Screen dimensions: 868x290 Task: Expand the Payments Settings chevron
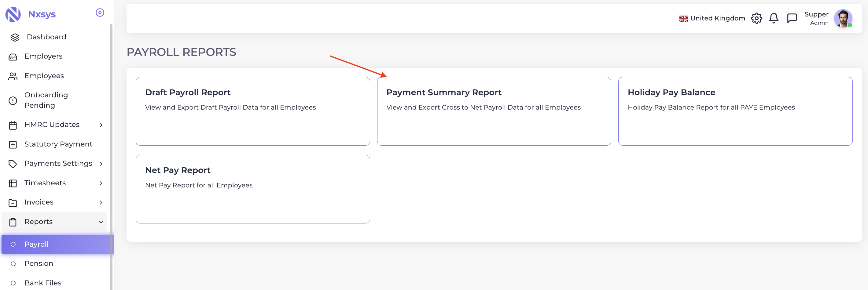101,164
